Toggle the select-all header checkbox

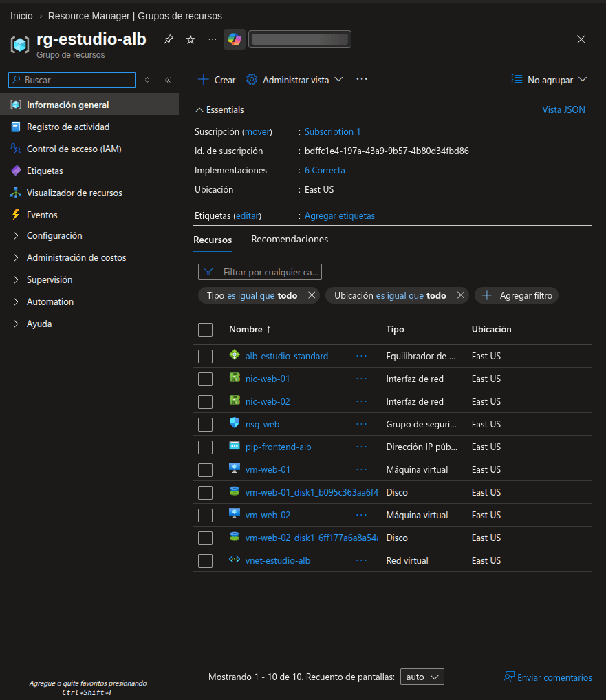coord(205,329)
